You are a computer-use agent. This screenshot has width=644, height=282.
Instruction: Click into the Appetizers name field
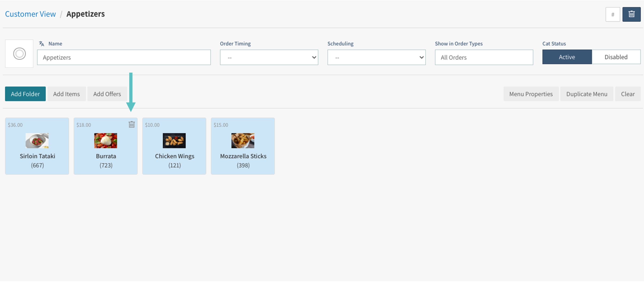pos(124,57)
